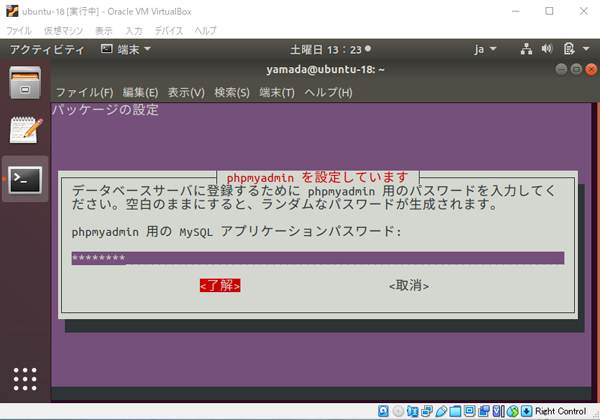The width and height of the screenshot is (600, 420).
Task: Open the ja input source dropdown
Action: (x=485, y=49)
